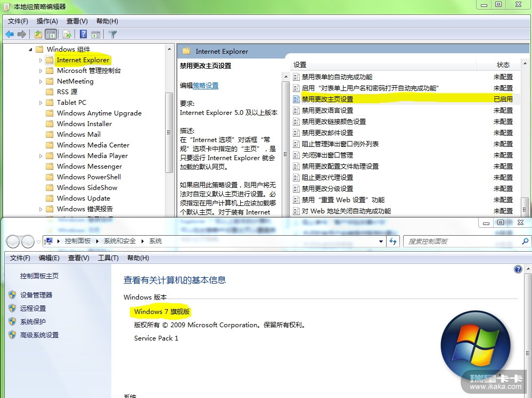Click the tree pane vertical scrollbar thumb
The width and height of the screenshot is (532, 398).
tap(169, 132)
